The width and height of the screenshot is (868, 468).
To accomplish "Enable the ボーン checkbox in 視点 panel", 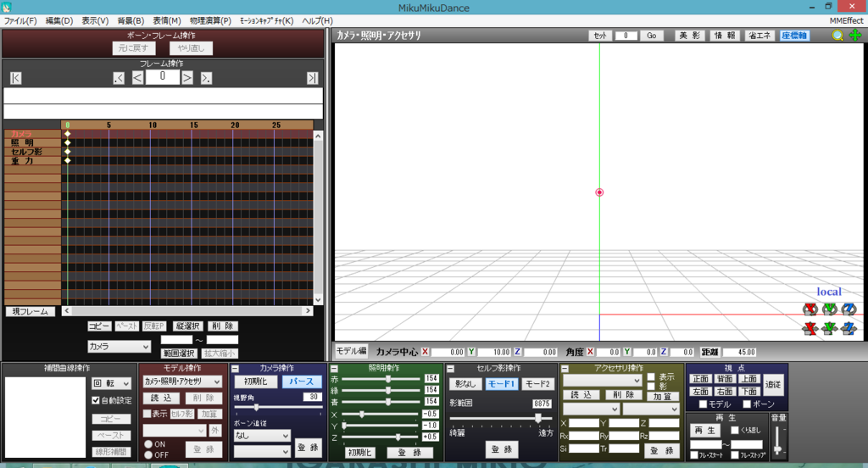I will (747, 404).
